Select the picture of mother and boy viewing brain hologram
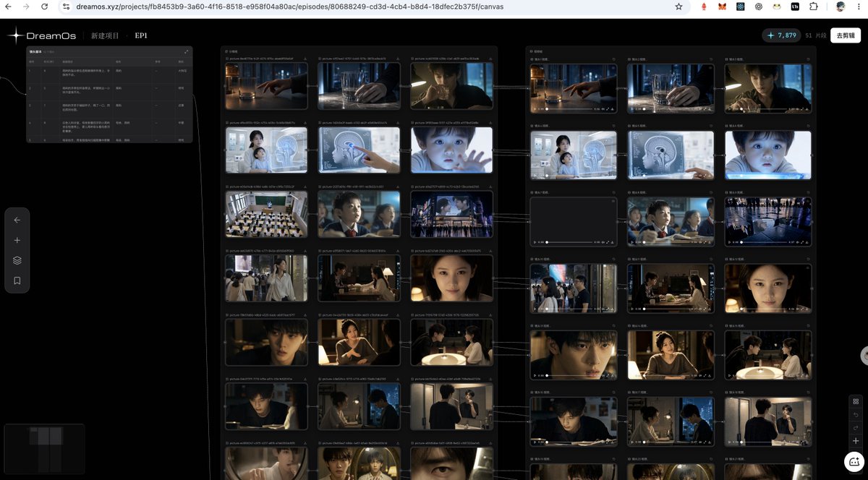 point(266,150)
